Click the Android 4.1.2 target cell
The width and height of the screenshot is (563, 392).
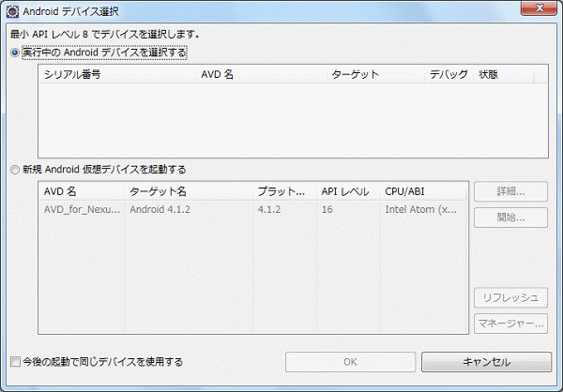160,209
